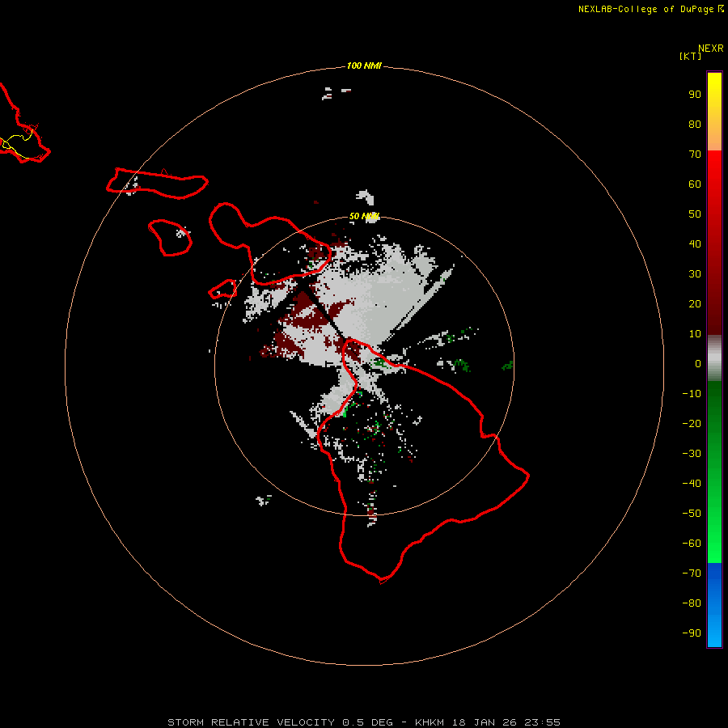Click the positive 70 scale value
The height and width of the screenshot is (728, 728).
(x=695, y=154)
